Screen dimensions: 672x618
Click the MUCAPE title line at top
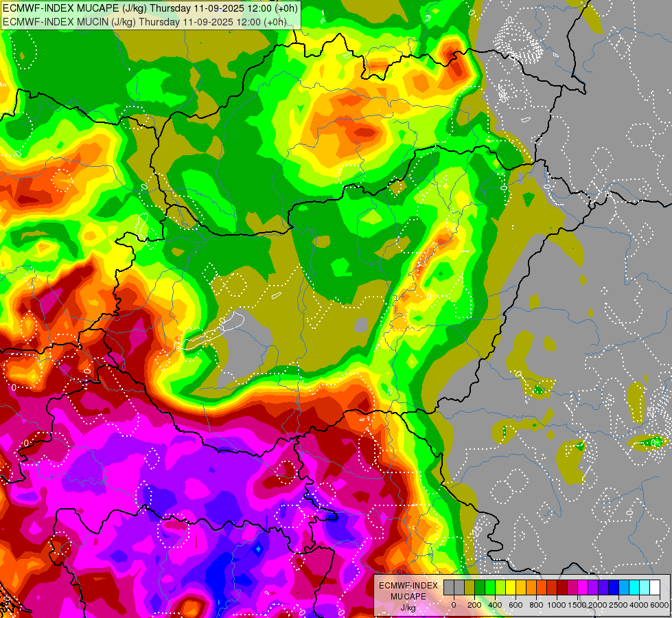pos(150,8)
